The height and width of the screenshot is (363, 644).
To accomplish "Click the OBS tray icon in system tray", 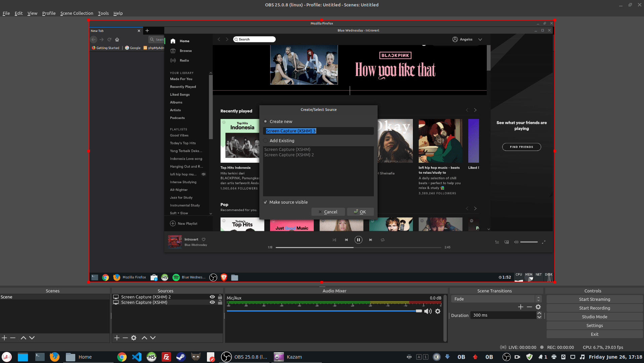I will click(x=506, y=357).
